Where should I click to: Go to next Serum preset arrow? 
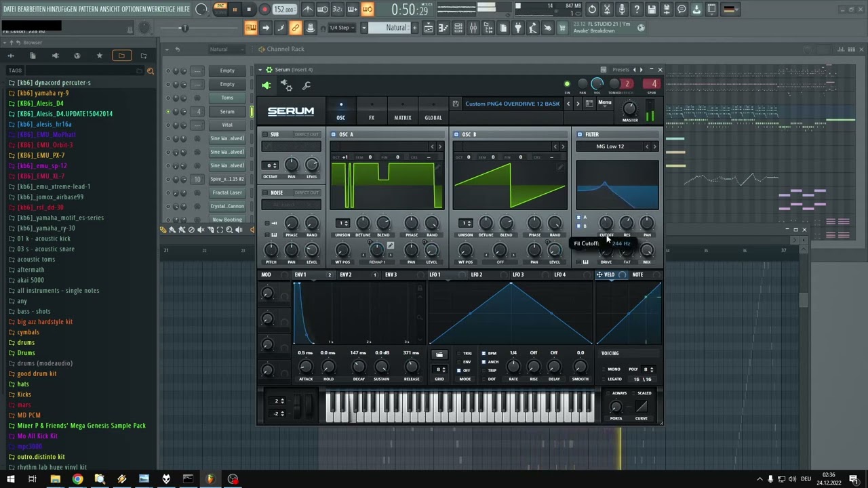(578, 104)
